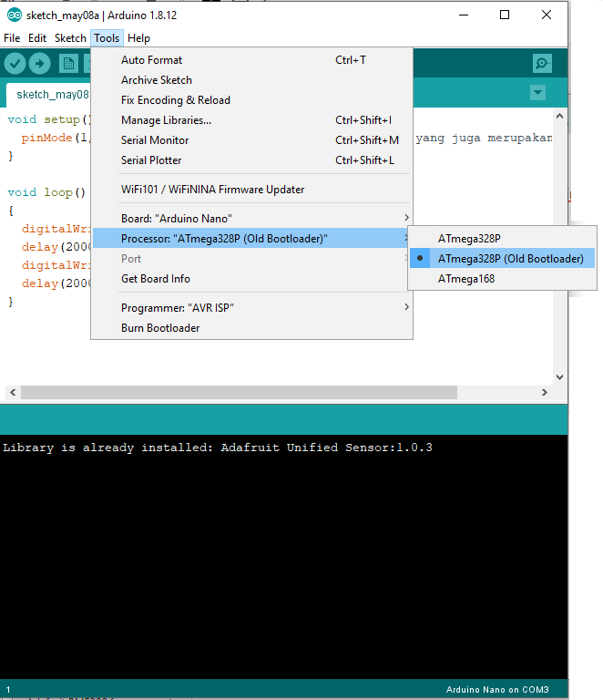Select ATmega168 processor option

tap(502, 279)
